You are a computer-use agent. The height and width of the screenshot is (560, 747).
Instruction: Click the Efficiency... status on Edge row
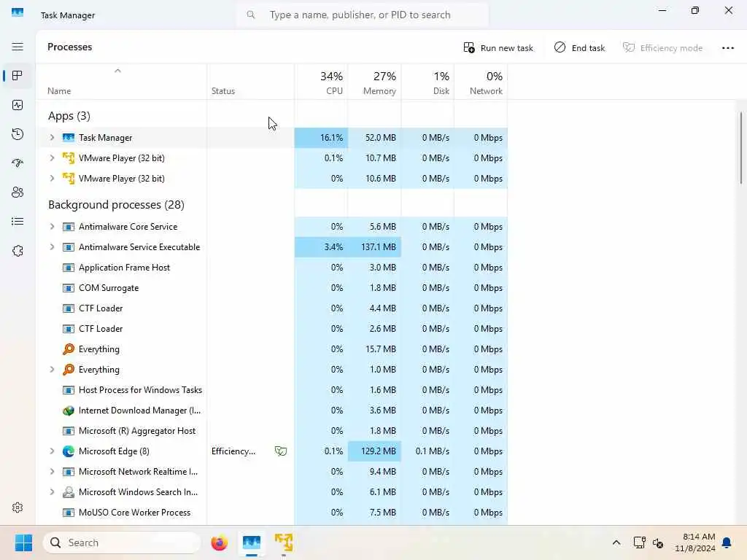point(233,451)
